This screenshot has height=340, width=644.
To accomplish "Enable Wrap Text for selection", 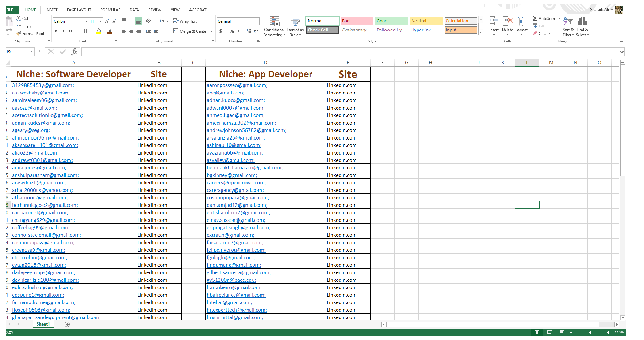I will pos(185,21).
